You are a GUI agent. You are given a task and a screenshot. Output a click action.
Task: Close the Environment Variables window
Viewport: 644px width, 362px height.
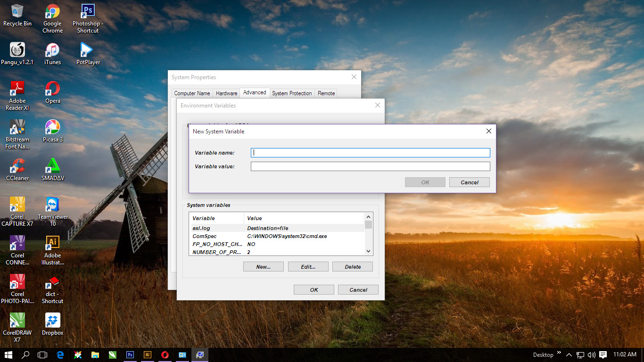coord(377,105)
